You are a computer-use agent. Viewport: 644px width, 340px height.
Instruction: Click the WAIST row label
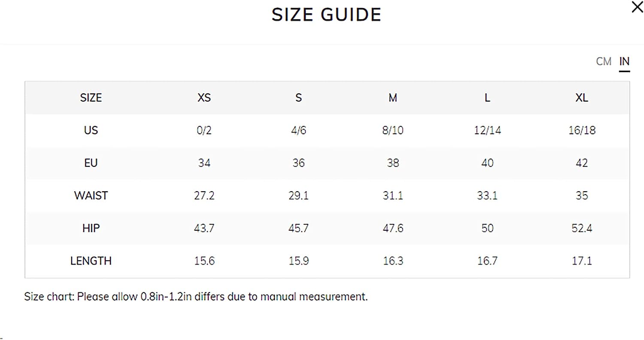point(91,196)
